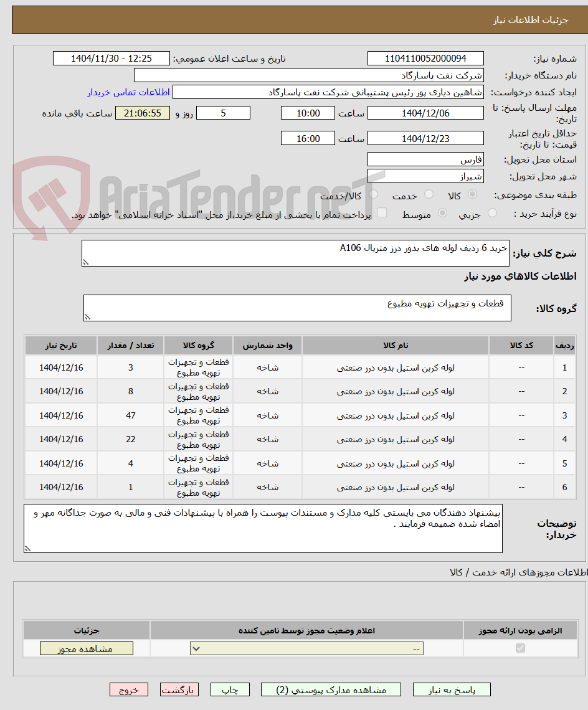The height and width of the screenshot is (710, 588).
Task: Click the واحد شمارش column header
Action: [x=267, y=346]
